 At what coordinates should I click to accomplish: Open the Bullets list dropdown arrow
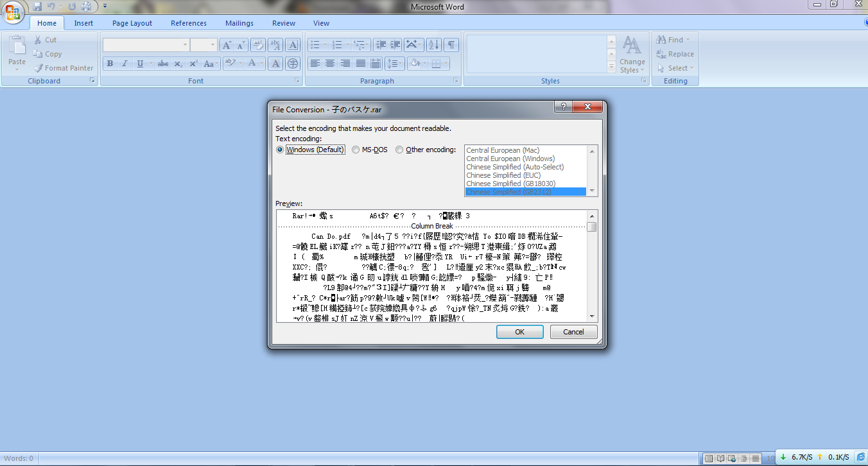pyautogui.click(x=325, y=45)
